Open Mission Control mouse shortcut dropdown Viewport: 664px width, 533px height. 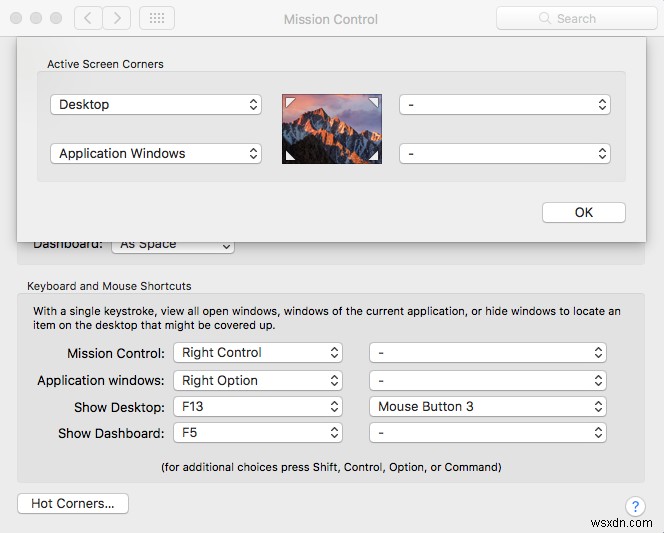point(488,353)
